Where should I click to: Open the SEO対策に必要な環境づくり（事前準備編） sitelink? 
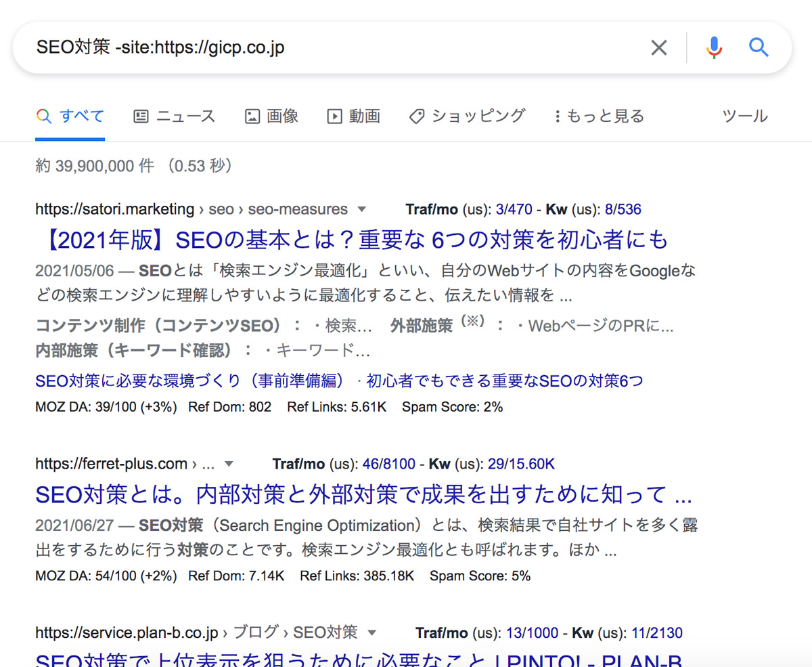click(194, 381)
